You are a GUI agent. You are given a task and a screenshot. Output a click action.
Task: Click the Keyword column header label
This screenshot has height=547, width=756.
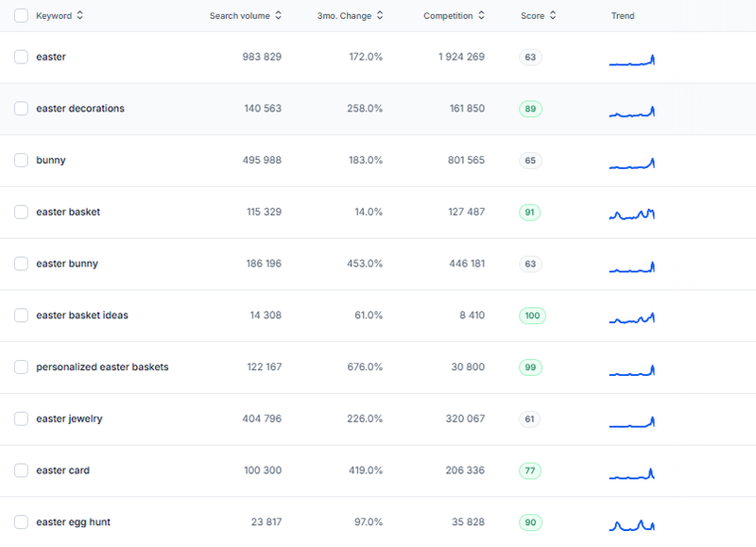[54, 16]
